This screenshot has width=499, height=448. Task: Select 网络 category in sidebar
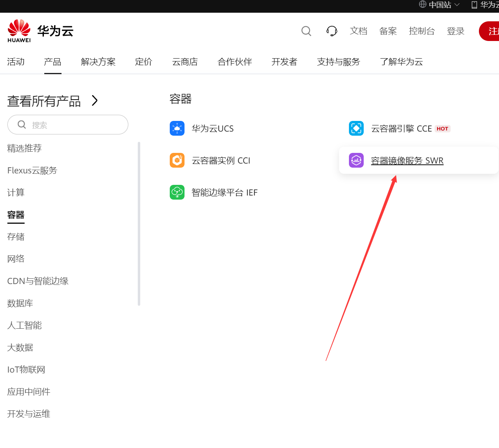coord(16,259)
